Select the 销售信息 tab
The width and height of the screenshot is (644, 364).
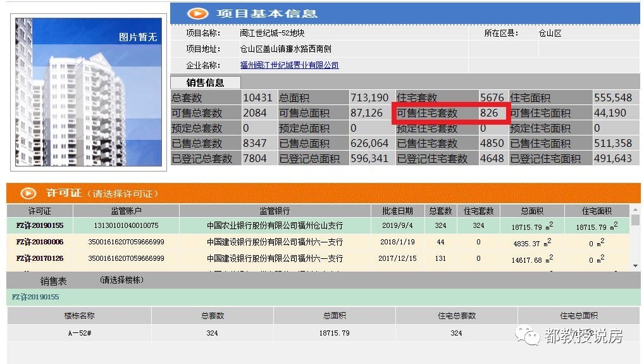[x=206, y=82]
